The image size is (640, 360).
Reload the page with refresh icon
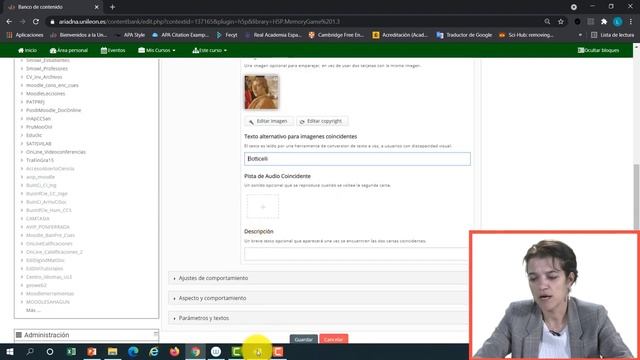coord(36,22)
